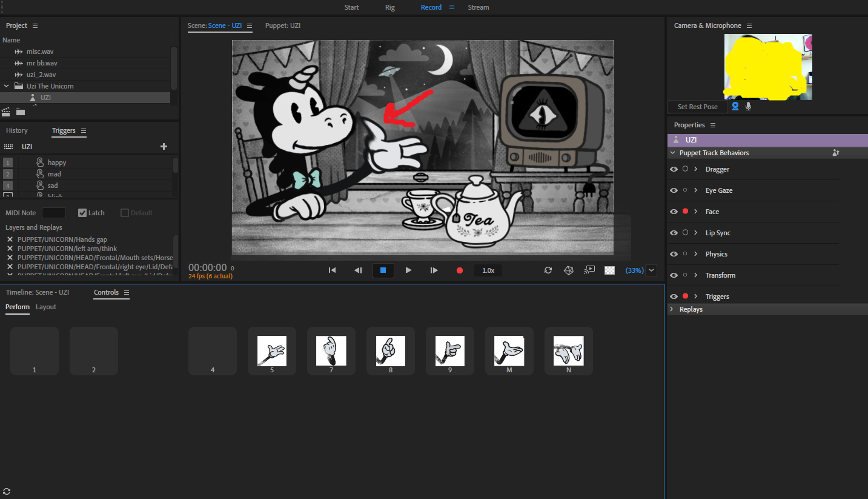
Task: Expand the Replays section
Action: pos(672,309)
